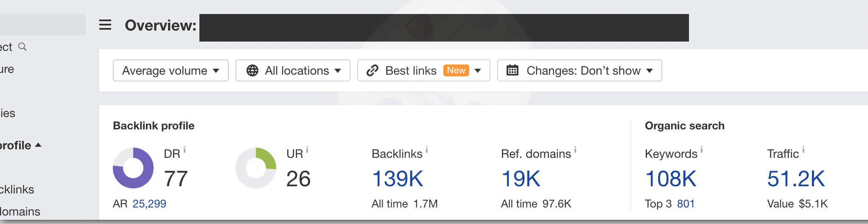Open the Backlinks 139K link

(398, 179)
